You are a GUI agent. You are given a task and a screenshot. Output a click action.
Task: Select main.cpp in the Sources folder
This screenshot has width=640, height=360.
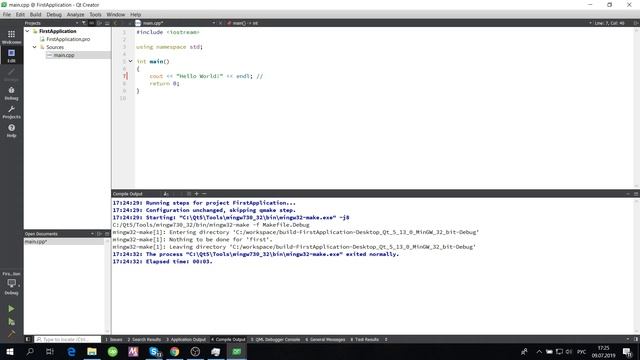click(64, 55)
